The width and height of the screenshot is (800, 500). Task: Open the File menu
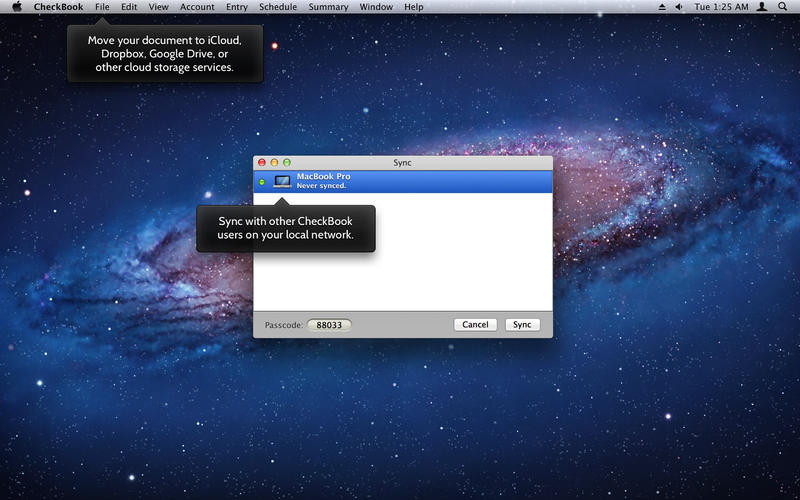(102, 7)
